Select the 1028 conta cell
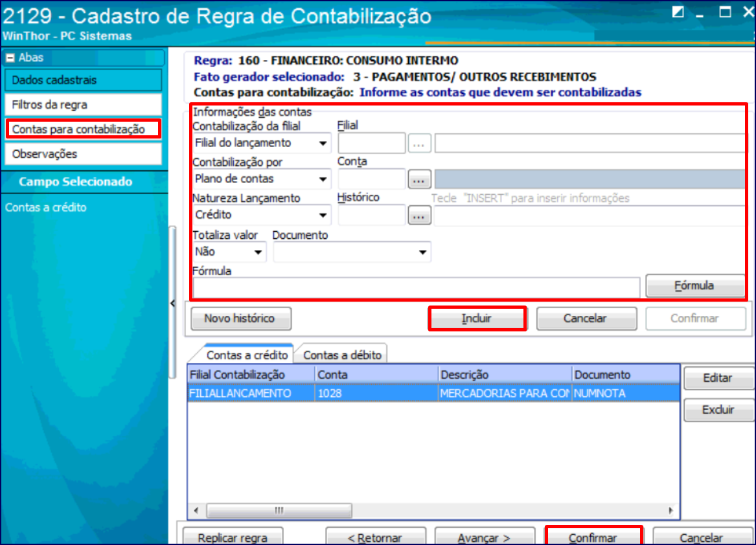 pyautogui.click(x=376, y=393)
